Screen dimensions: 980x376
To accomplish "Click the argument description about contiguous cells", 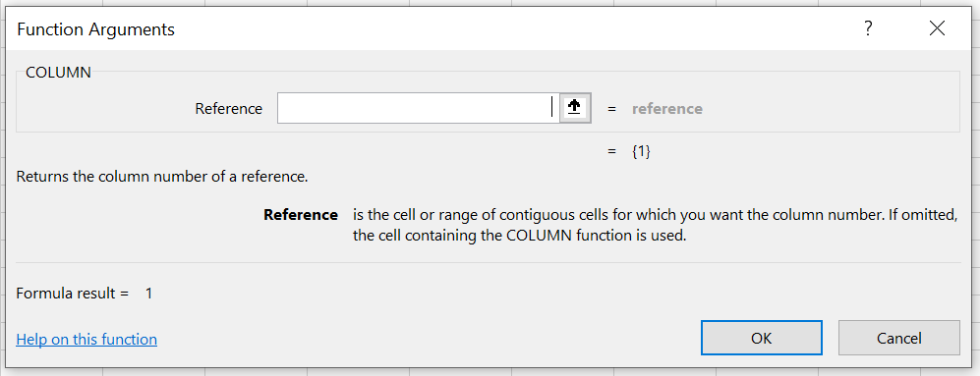I will [x=655, y=226].
